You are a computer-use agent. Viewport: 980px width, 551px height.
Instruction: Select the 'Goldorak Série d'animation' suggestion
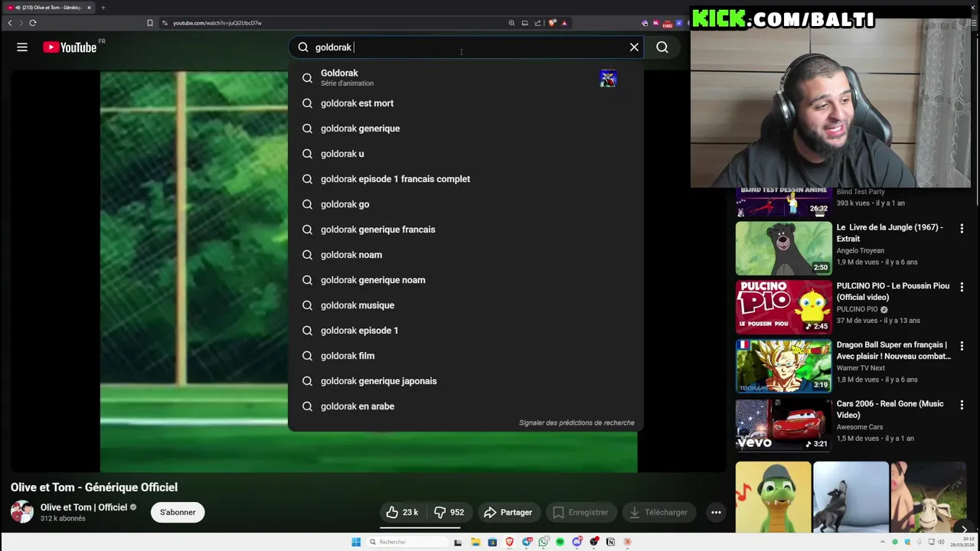pyautogui.click(x=465, y=77)
